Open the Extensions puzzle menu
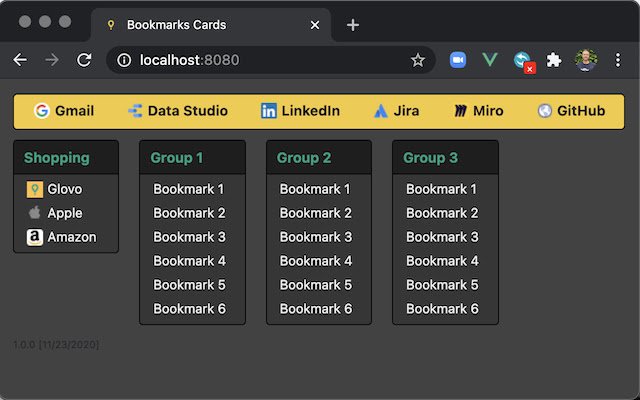 tap(554, 60)
